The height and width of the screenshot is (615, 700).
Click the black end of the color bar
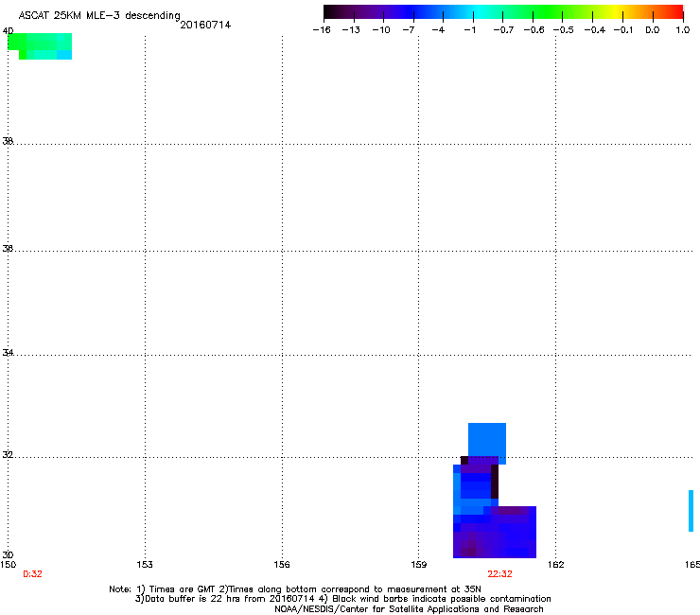tap(328, 11)
